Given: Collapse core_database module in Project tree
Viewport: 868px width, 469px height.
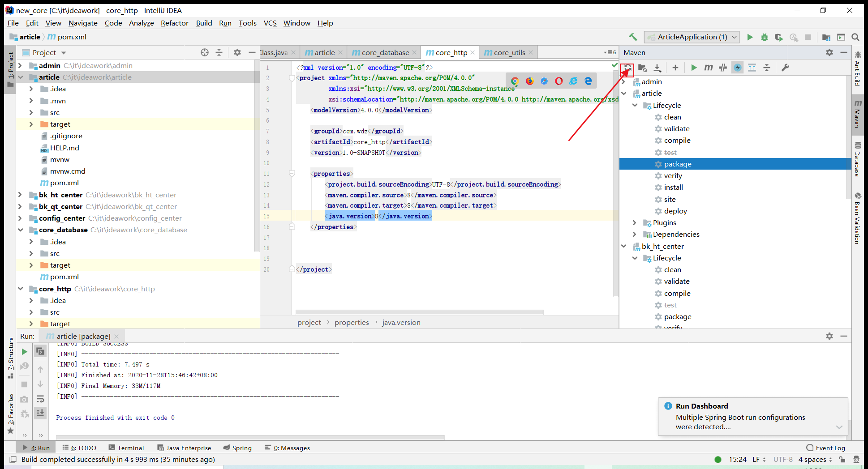Looking at the screenshot, I should pos(20,230).
